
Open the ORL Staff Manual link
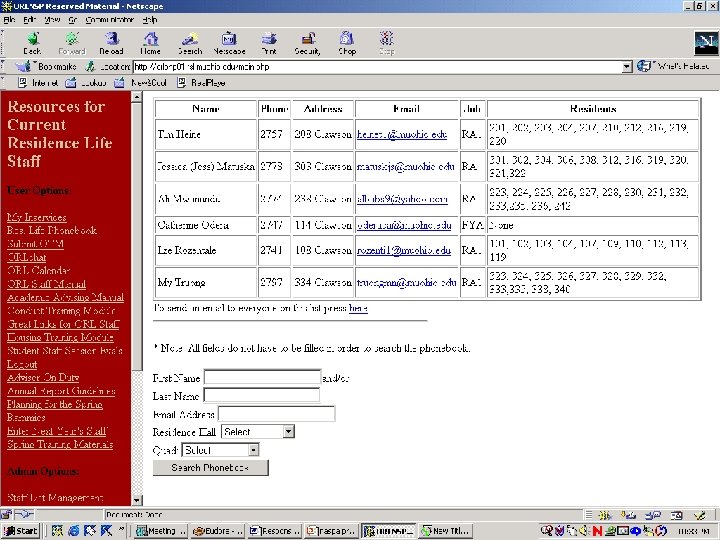[x=47, y=283]
